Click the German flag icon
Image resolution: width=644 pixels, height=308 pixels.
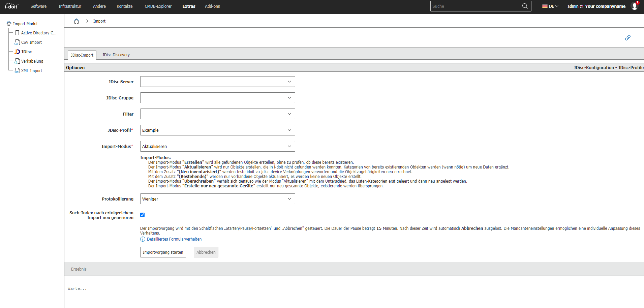(545, 6)
